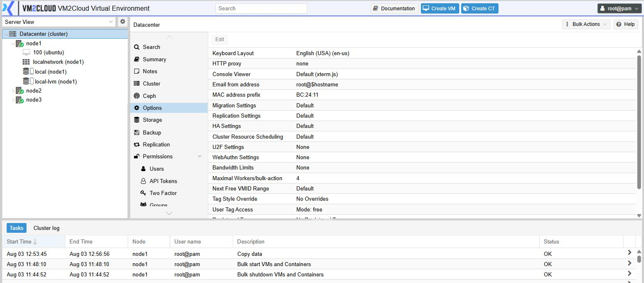Open the Server View dropdown
Screen dimensions: 644x283
[111, 22]
